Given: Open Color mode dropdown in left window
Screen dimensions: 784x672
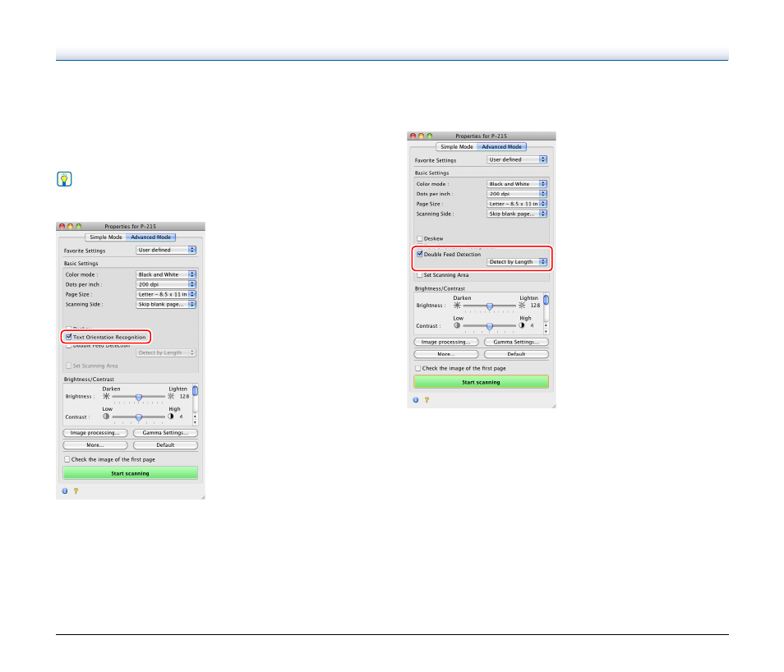Looking at the screenshot, I should coord(166,274).
